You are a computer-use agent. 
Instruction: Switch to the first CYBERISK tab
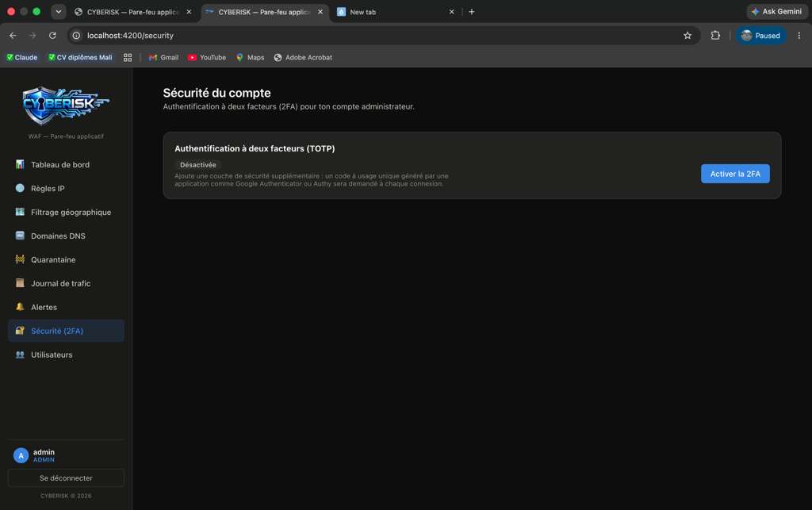[x=133, y=11]
